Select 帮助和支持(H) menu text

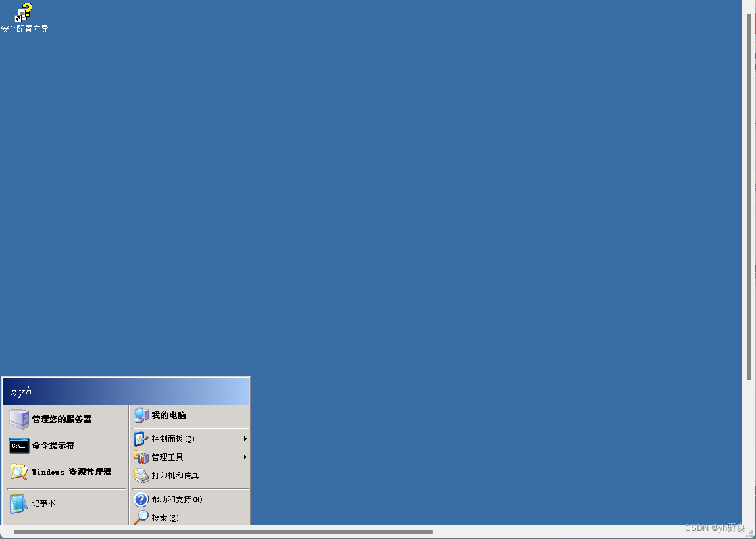[177, 500]
